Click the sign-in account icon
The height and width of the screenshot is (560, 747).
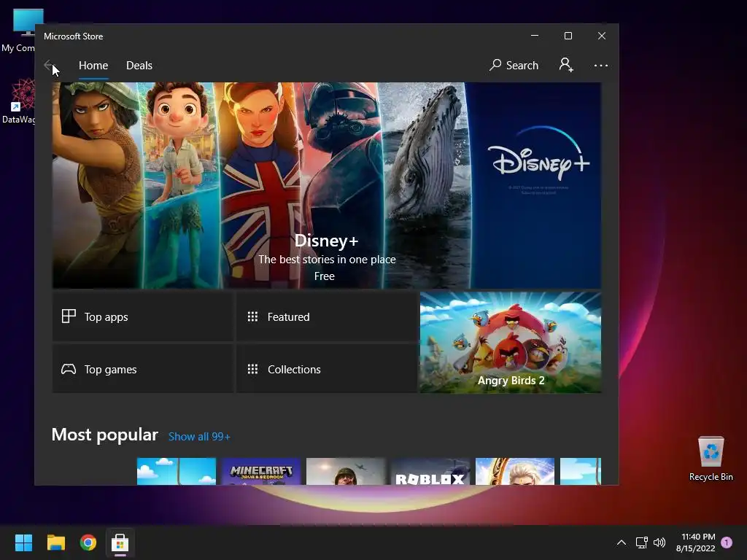tap(566, 65)
